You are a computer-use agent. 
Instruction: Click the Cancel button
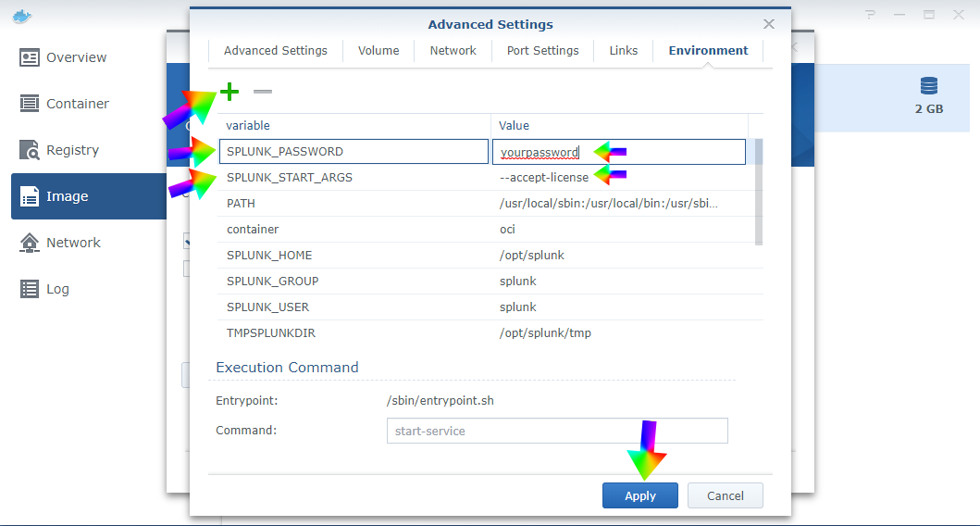pos(725,495)
